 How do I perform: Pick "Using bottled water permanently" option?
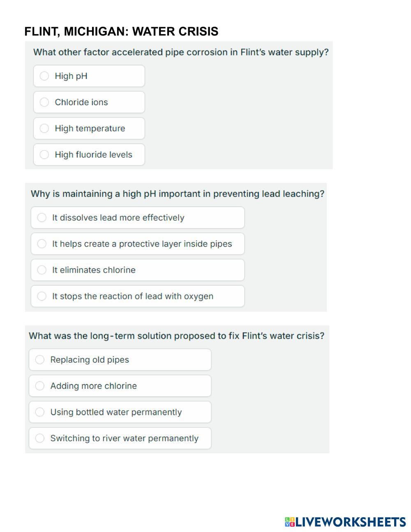40,412
